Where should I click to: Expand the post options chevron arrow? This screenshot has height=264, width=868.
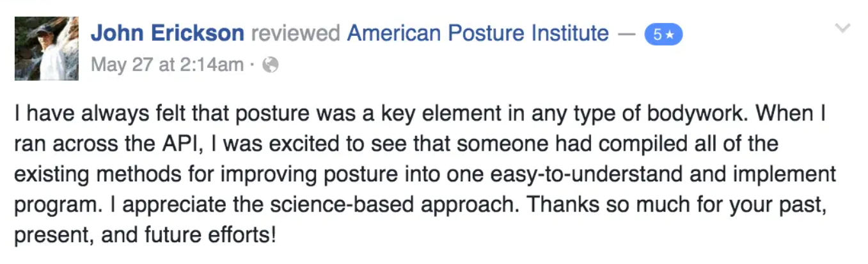843,28
